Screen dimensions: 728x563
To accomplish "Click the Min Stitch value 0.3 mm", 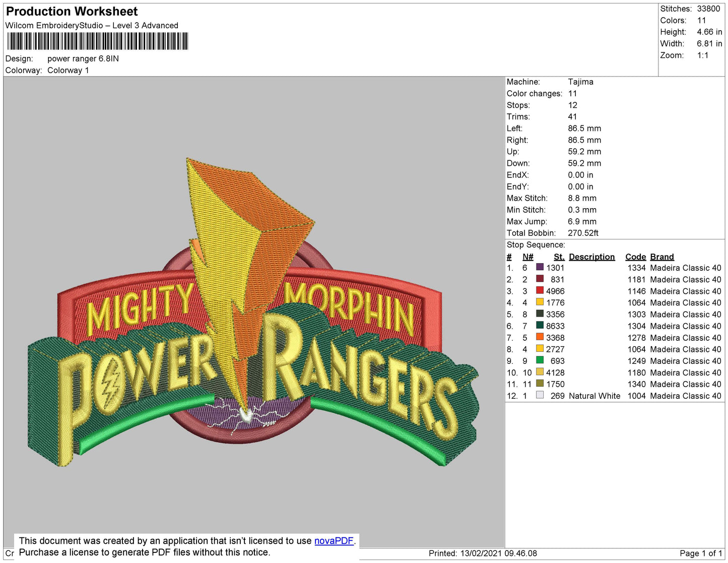I will pyautogui.click(x=582, y=210).
